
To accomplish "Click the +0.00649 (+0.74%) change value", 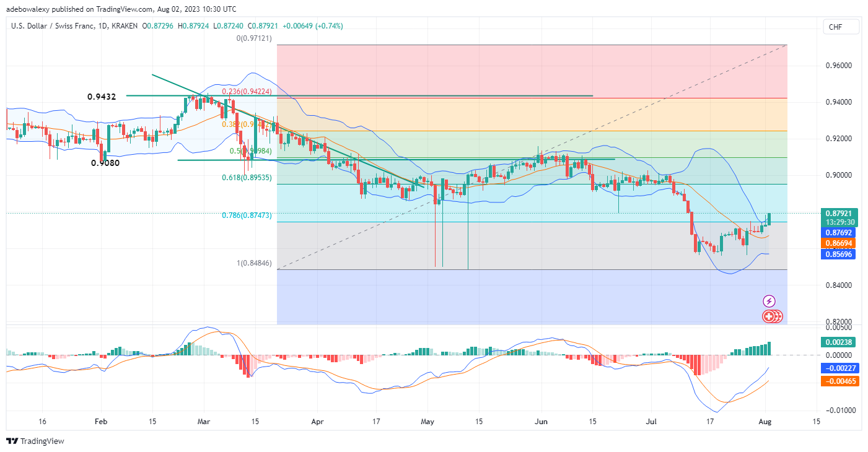I will (313, 26).
